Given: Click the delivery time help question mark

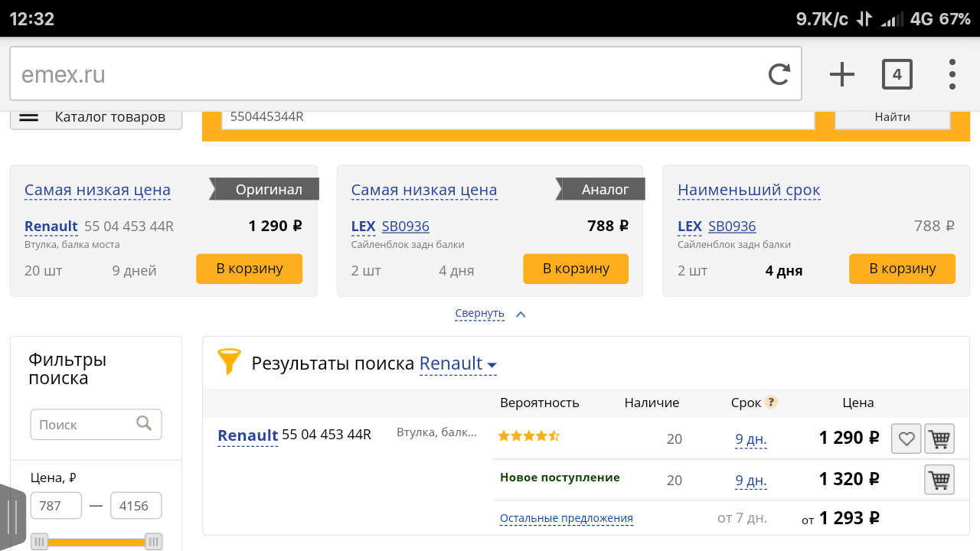Looking at the screenshot, I should 771,403.
